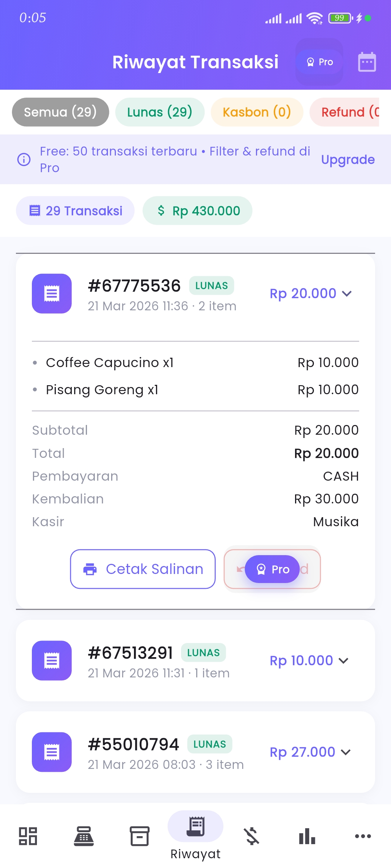The height and width of the screenshot is (868, 391).
Task: Open the bar chart reports icon
Action: click(x=307, y=836)
